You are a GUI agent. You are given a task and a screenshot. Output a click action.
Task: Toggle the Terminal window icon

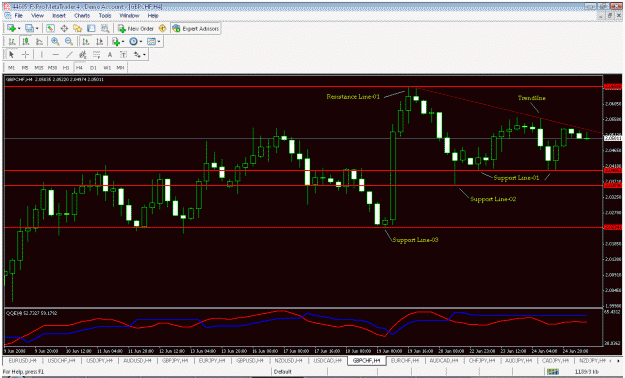[91, 28]
